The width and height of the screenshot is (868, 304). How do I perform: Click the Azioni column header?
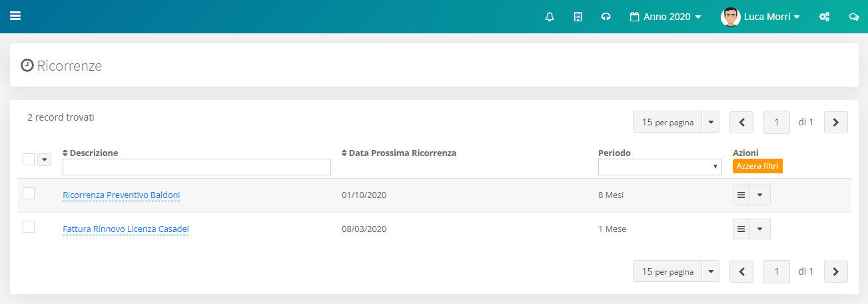point(745,153)
